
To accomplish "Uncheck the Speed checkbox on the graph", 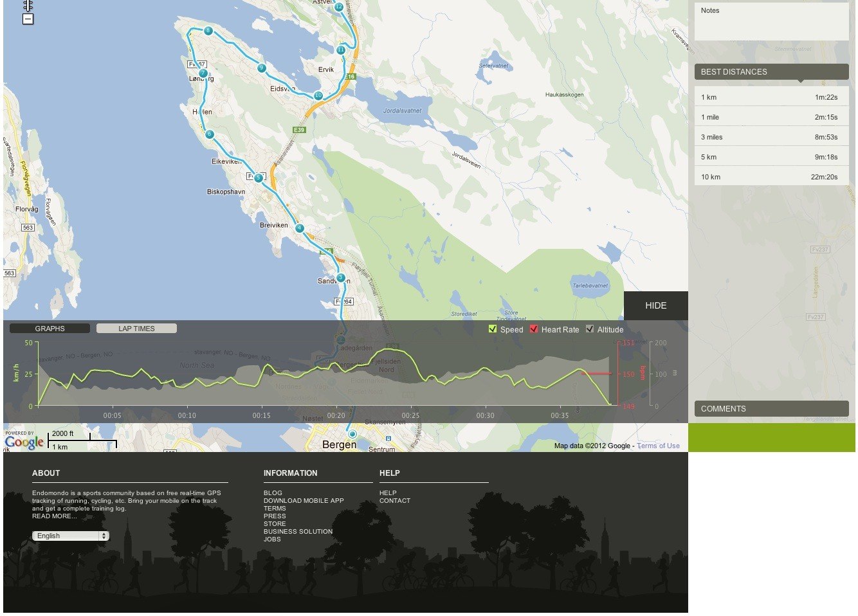I will point(492,329).
